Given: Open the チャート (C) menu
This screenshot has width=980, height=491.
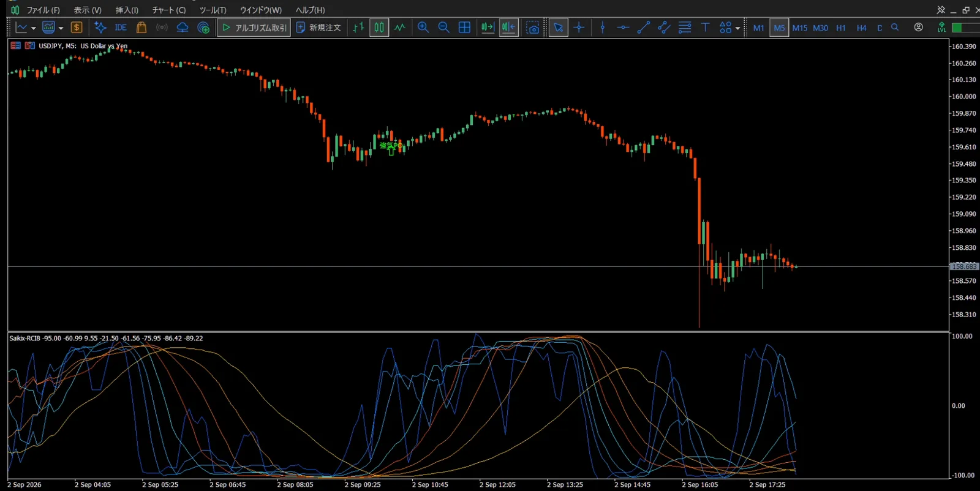Looking at the screenshot, I should (x=169, y=10).
